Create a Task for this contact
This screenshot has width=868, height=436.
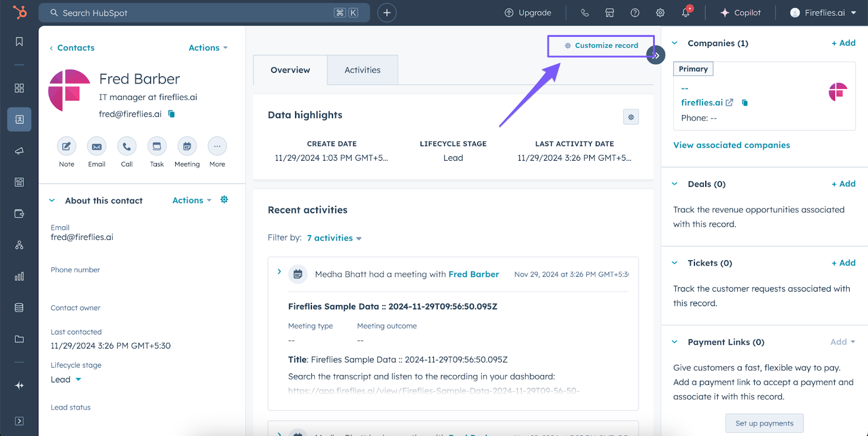[x=157, y=146]
